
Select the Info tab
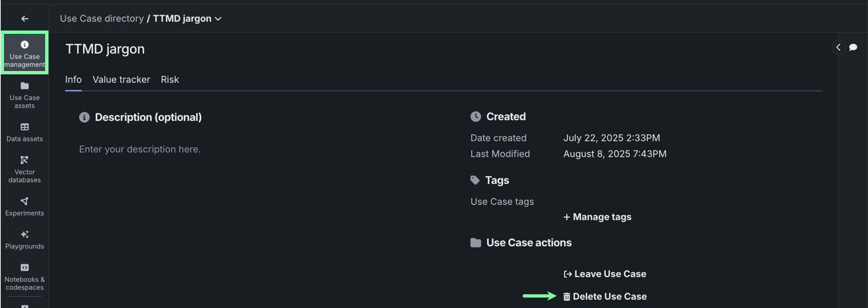pyautogui.click(x=73, y=80)
